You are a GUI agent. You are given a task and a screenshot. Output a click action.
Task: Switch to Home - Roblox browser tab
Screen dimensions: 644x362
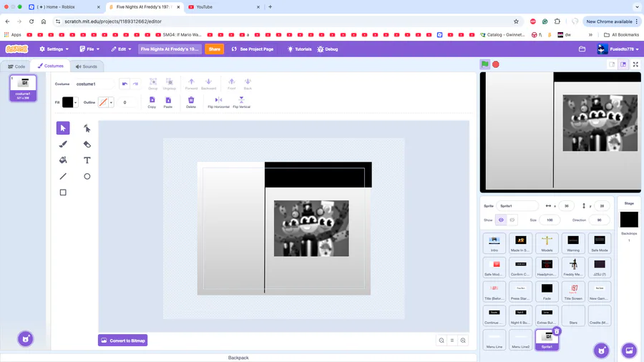[x=64, y=7]
